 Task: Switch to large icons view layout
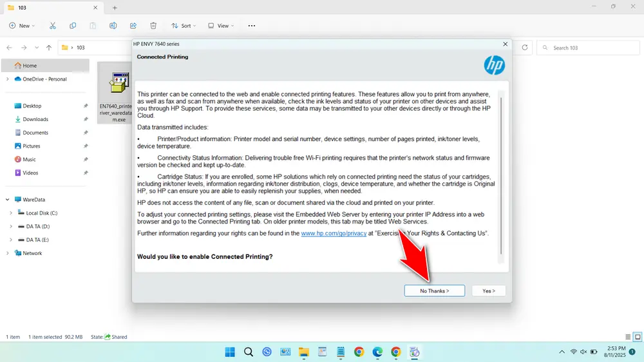(x=638, y=337)
